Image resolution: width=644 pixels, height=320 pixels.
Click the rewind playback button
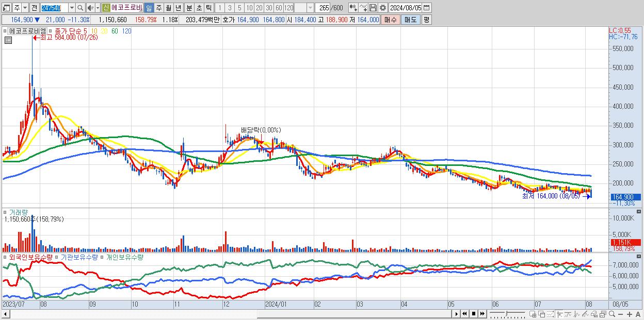click(x=464, y=314)
